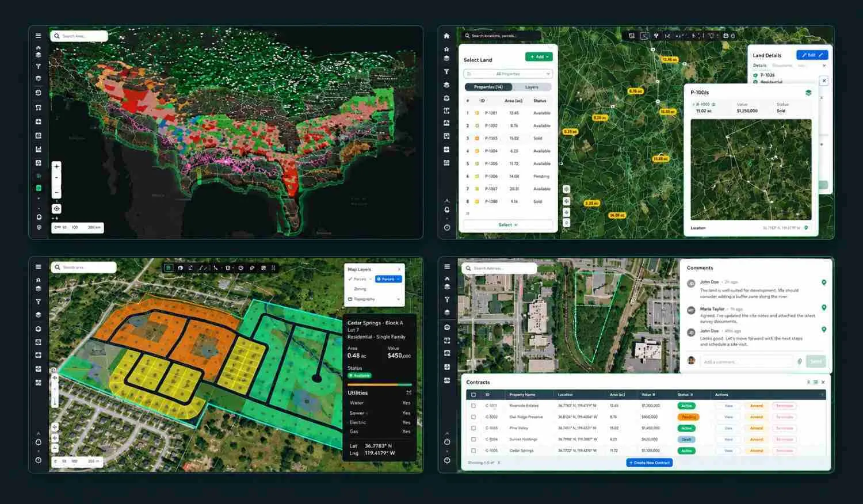
Task: Tick the checkbox for contract C-1003
Action: coord(473,428)
